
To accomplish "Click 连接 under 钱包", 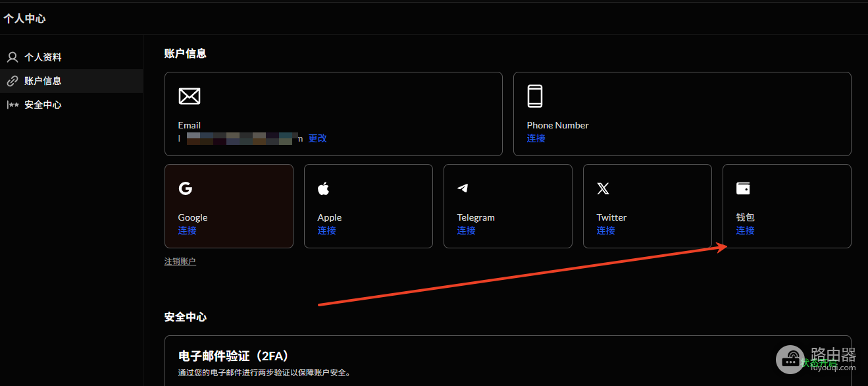I will click(746, 231).
